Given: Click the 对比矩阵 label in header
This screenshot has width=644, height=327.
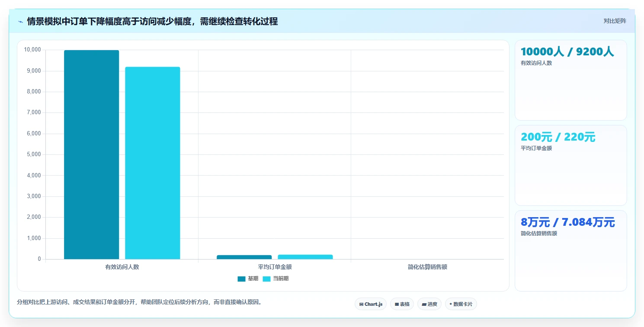Looking at the screenshot, I should (615, 21).
